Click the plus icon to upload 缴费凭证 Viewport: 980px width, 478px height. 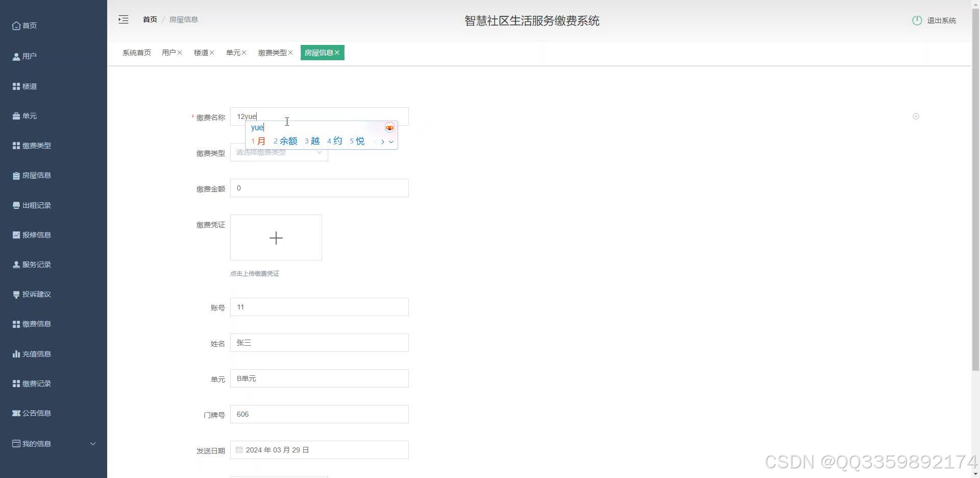point(276,238)
